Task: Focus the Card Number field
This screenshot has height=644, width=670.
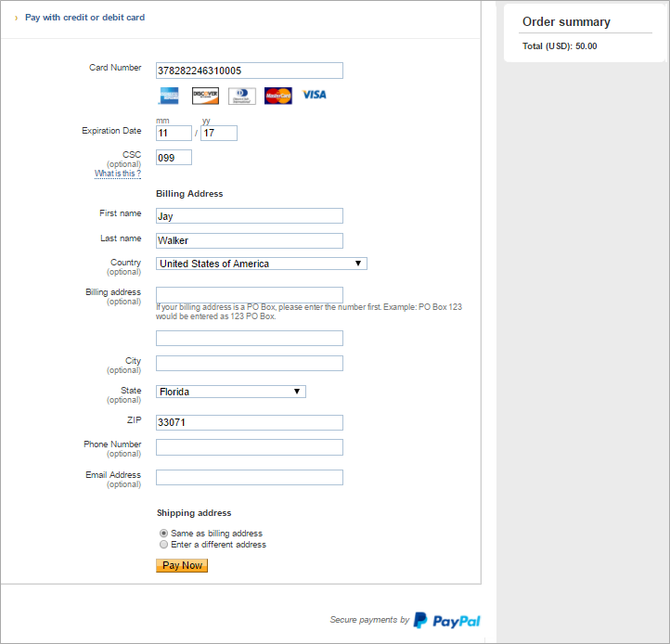Action: coord(249,71)
